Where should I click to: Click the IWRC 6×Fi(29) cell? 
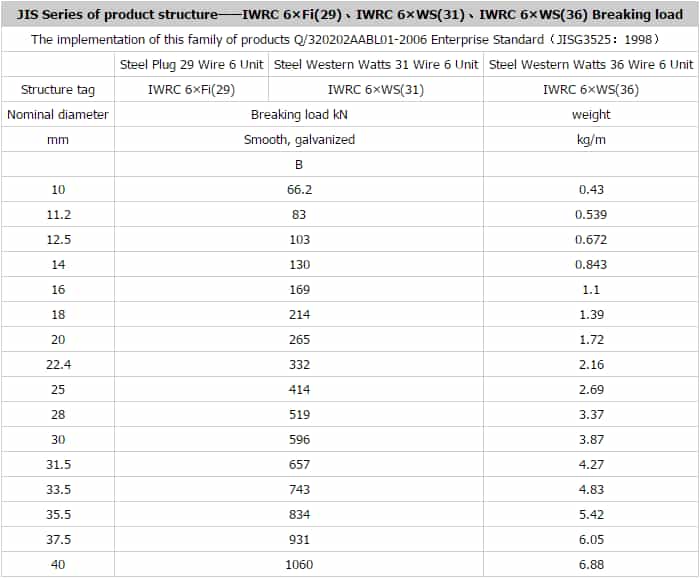[x=191, y=89]
